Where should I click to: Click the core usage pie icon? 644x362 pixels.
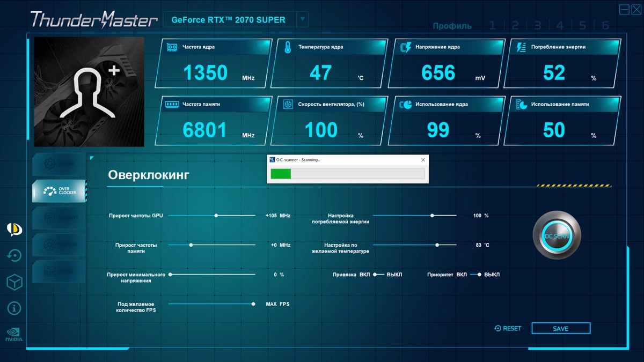406,104
